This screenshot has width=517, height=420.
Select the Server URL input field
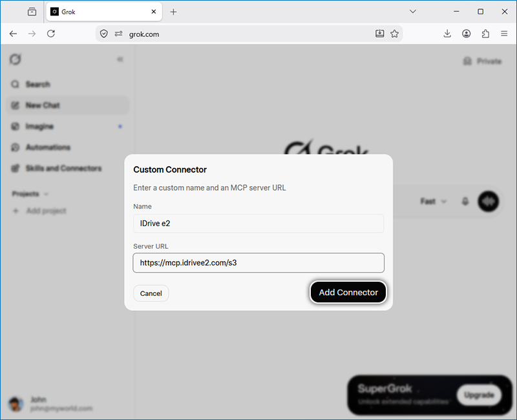[x=258, y=263]
